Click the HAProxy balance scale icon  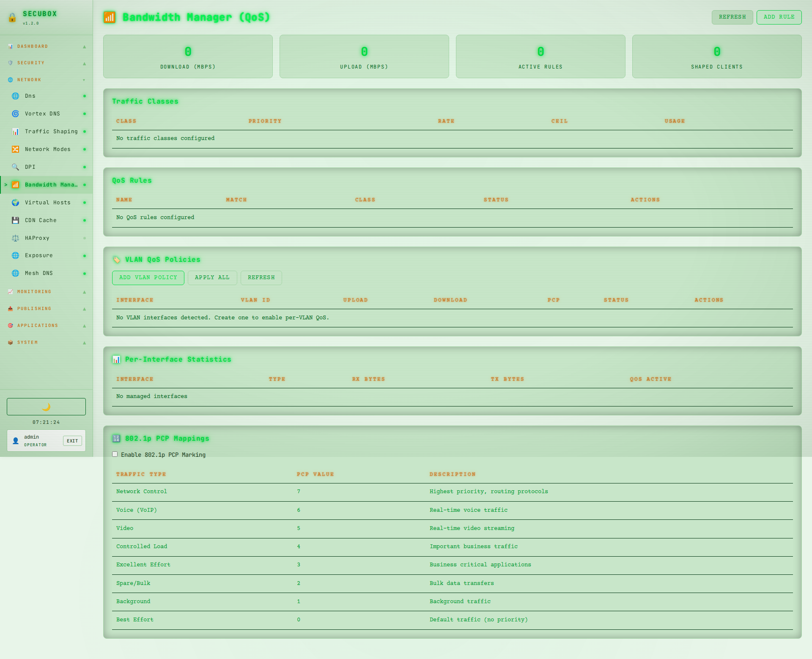(16, 238)
